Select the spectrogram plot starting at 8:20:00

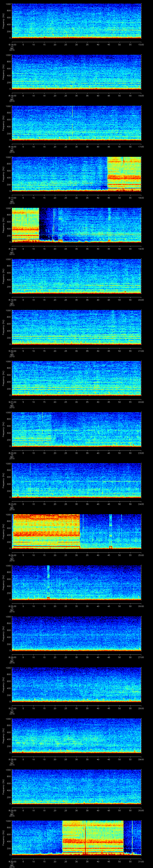click(x=76, y=327)
